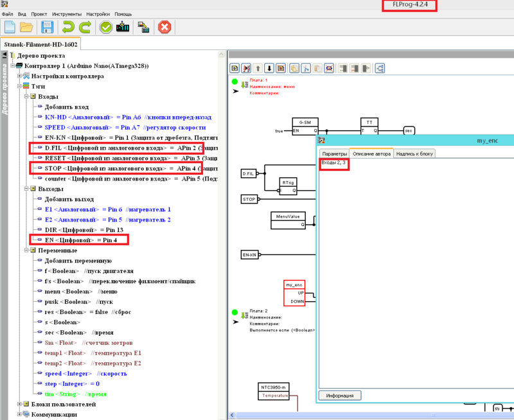514x420 pixels.
Task: Open the Инструменты menu
Action: (66, 13)
